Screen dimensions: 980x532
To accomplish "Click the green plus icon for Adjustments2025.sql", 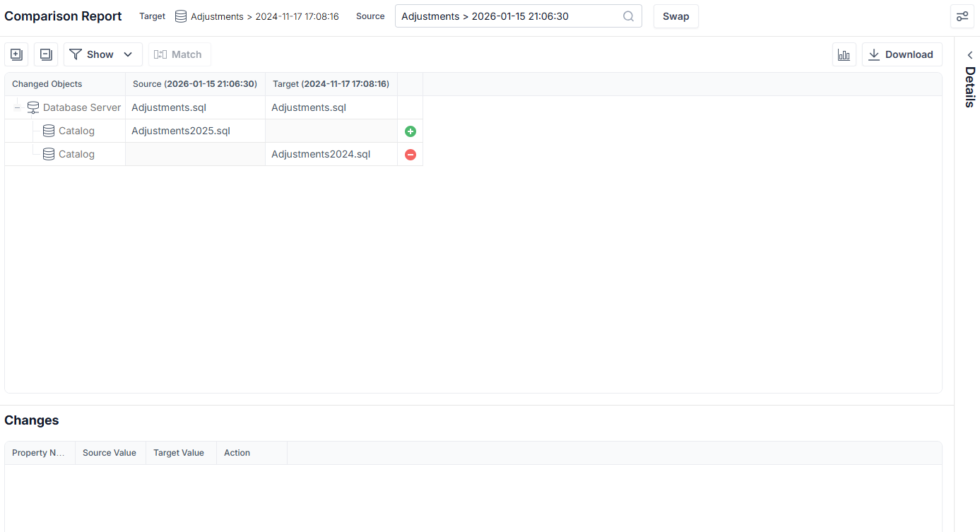I will tap(411, 131).
